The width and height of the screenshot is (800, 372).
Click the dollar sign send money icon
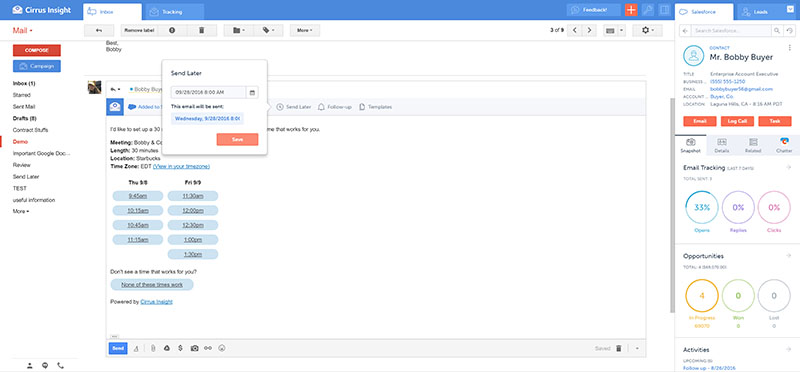[180, 348]
